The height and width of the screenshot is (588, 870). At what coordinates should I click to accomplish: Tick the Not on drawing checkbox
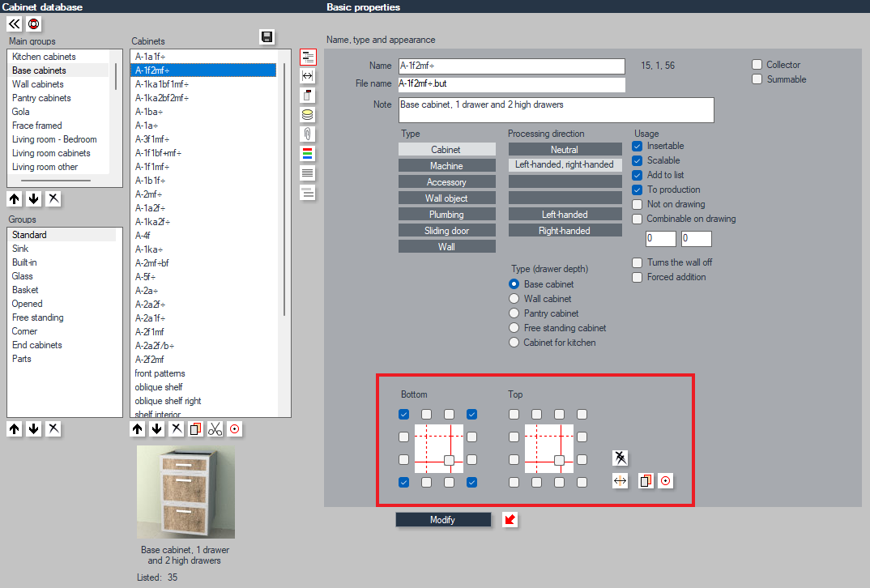(637, 204)
